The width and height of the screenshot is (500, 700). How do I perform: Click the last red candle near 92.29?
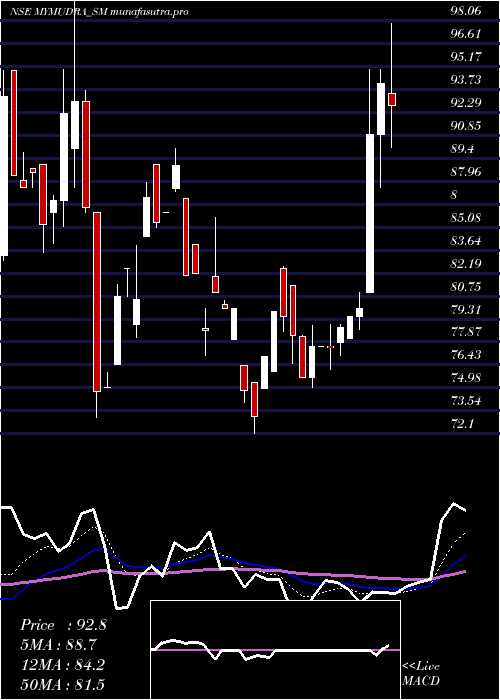[392, 99]
